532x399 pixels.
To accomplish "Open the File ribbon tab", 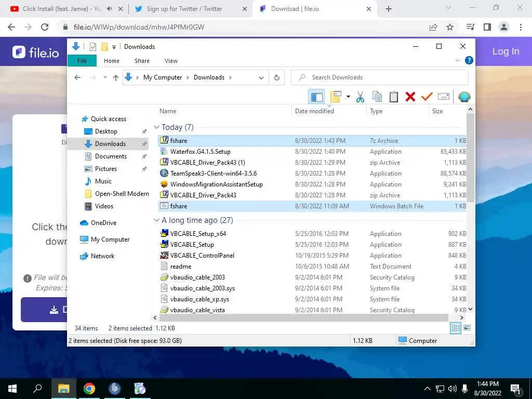I will tap(82, 61).
